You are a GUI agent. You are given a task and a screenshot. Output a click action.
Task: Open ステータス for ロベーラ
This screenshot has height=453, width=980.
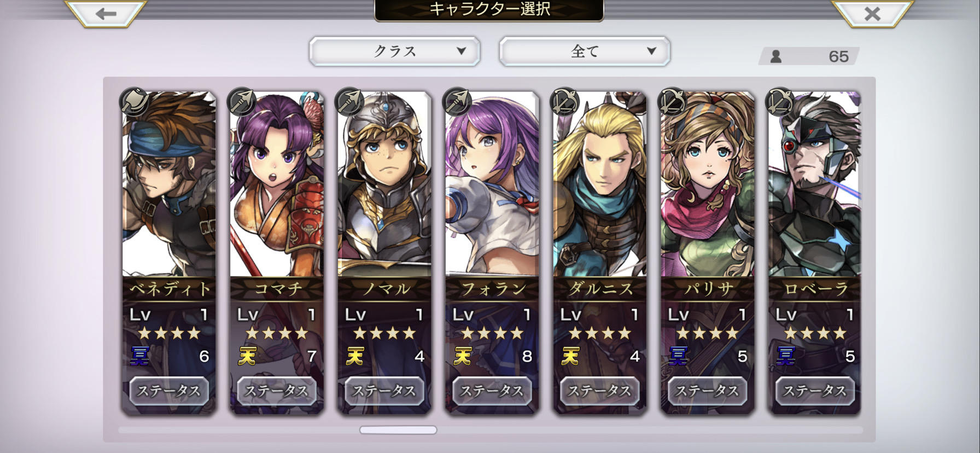815,391
